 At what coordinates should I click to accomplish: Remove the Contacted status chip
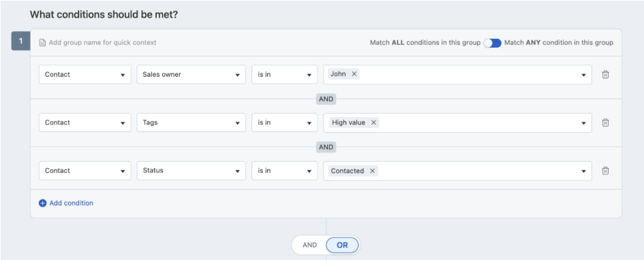coord(372,171)
